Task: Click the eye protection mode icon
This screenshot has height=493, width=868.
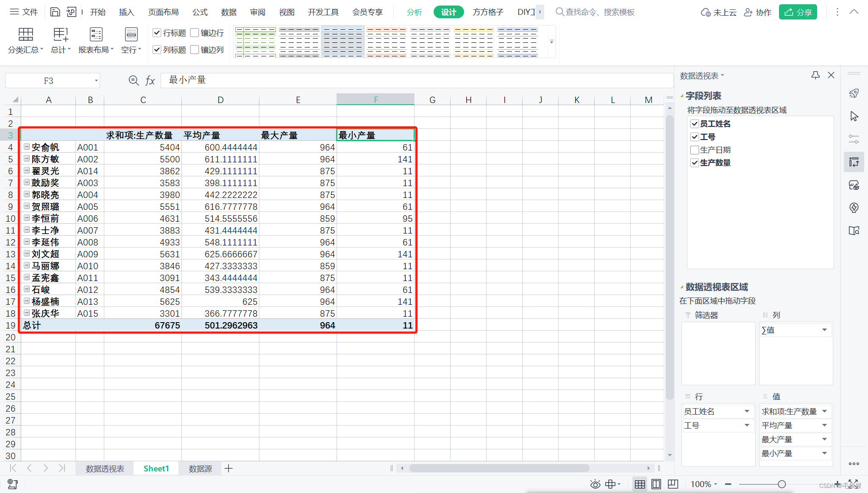Action: 595,484
